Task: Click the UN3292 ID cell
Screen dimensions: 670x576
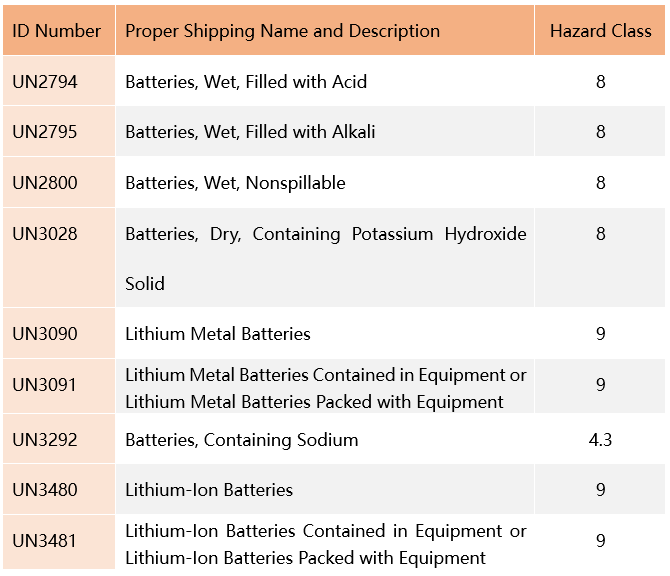Action: [x=45, y=440]
